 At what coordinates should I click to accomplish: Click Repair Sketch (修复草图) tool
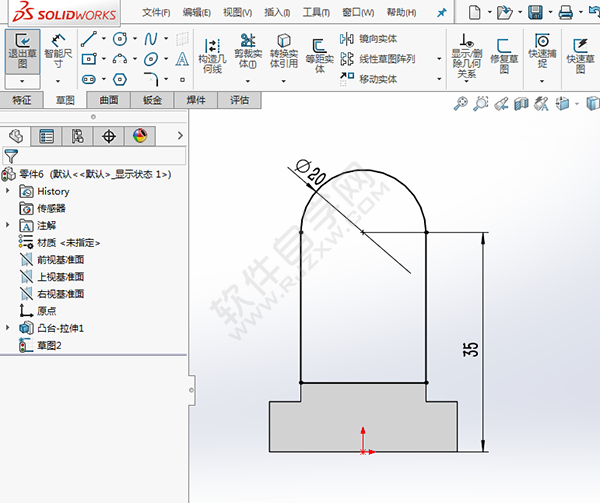[504, 56]
